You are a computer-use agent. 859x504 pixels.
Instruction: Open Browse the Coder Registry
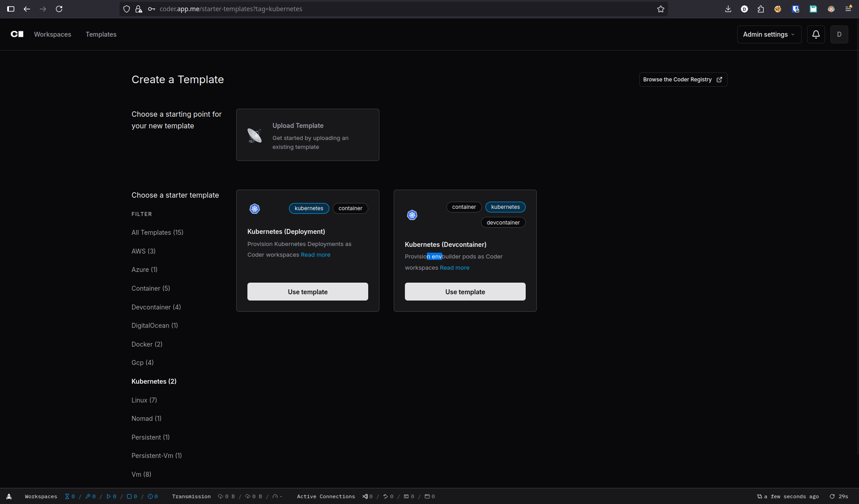tap(682, 79)
